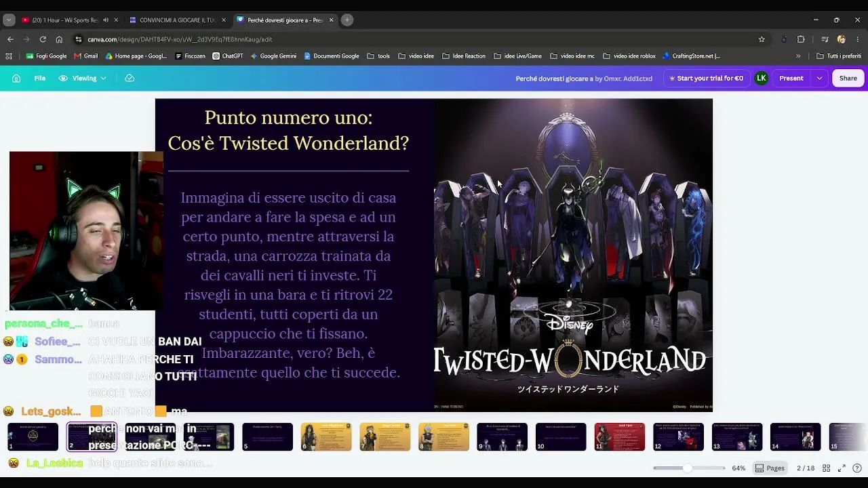The width and height of the screenshot is (868, 488).
Task: Open the browser extensions puzzle icon
Action: 801,39
